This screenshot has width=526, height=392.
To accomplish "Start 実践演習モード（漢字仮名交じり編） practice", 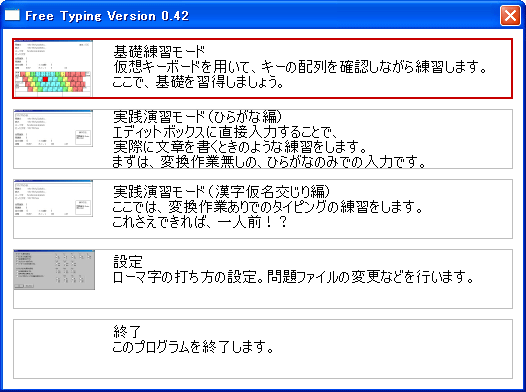I will tap(263, 209).
